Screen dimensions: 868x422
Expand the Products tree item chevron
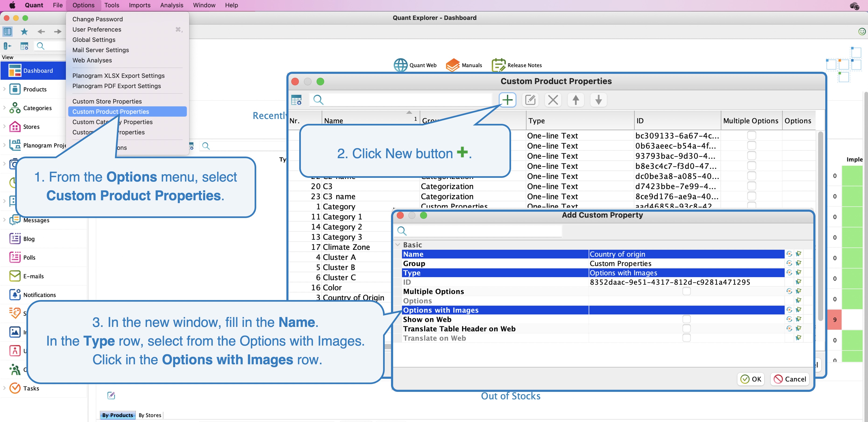[4, 89]
